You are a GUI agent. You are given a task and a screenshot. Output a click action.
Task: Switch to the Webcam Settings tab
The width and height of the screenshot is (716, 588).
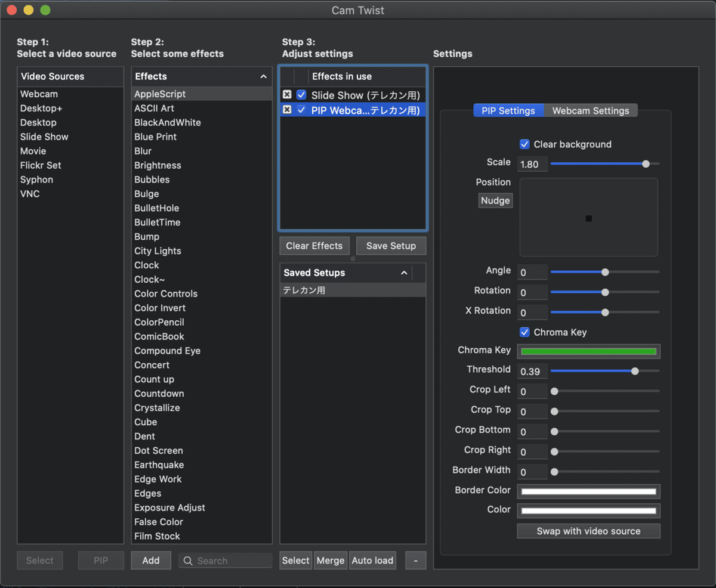coord(591,111)
